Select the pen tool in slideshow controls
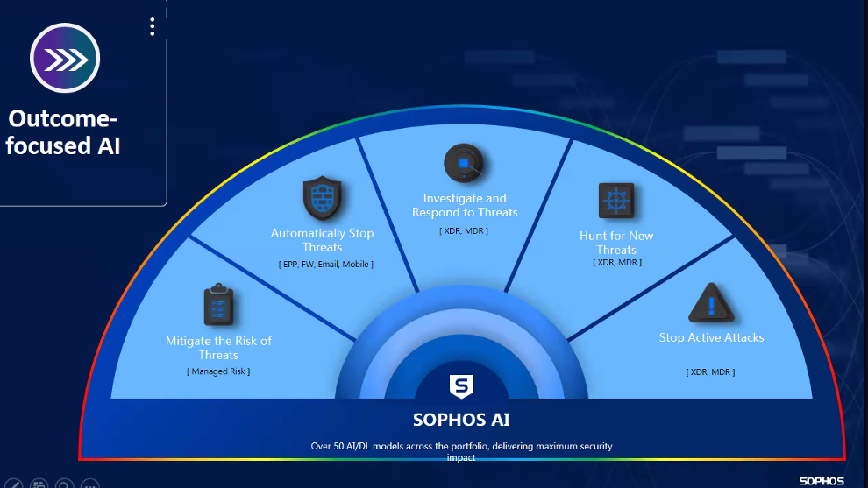This screenshot has width=868, height=488. (x=13, y=484)
